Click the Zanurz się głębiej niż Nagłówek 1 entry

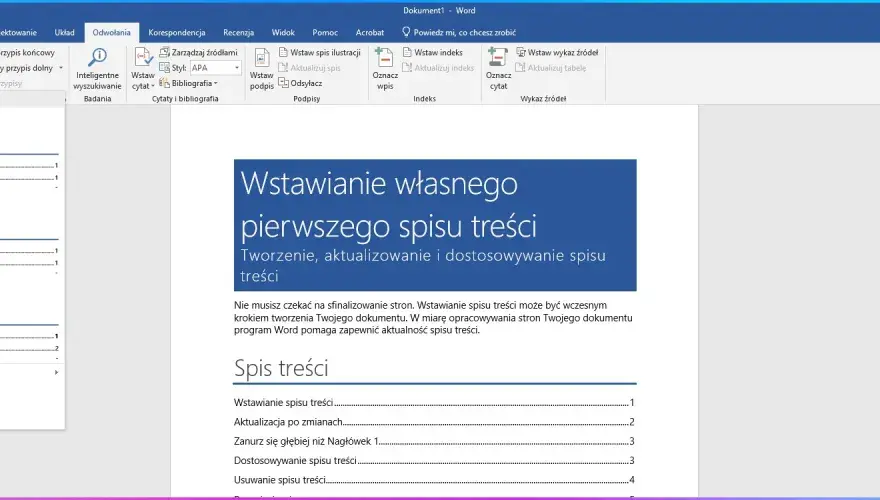pyautogui.click(x=434, y=441)
